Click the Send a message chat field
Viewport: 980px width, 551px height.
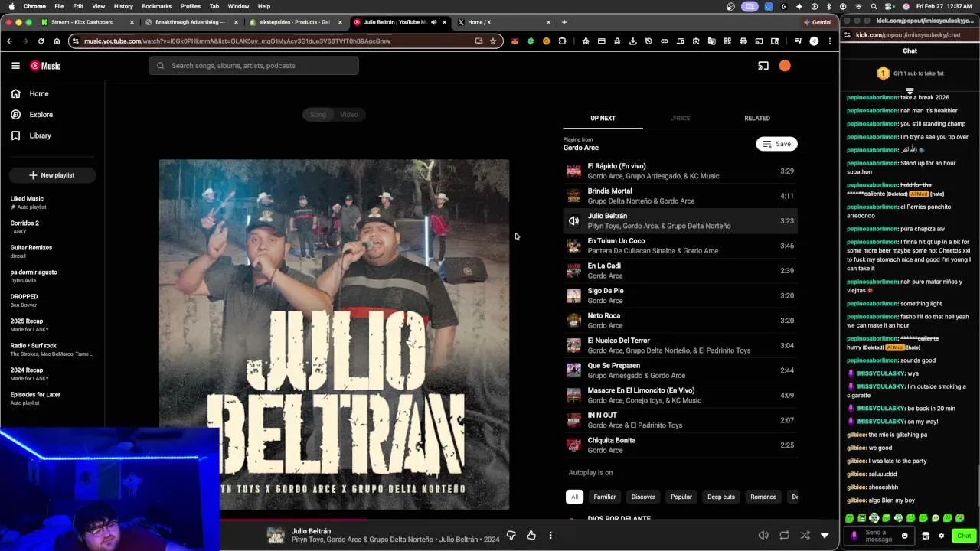point(878,536)
